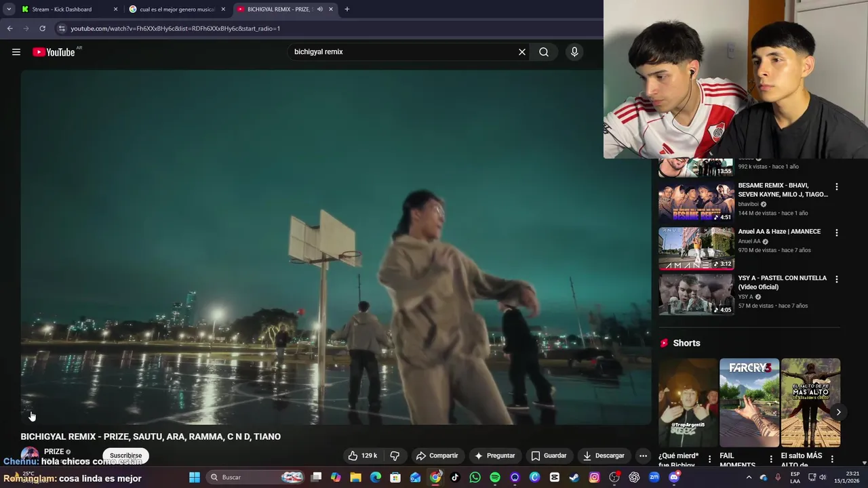
Task: Open Steam from the taskbar
Action: point(574,477)
